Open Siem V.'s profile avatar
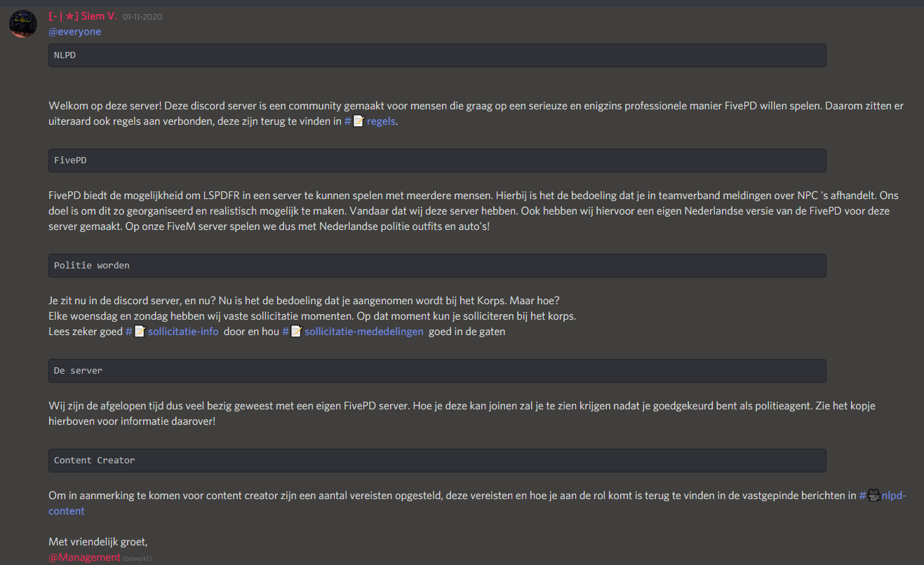Image resolution: width=924 pixels, height=565 pixels. point(23,24)
